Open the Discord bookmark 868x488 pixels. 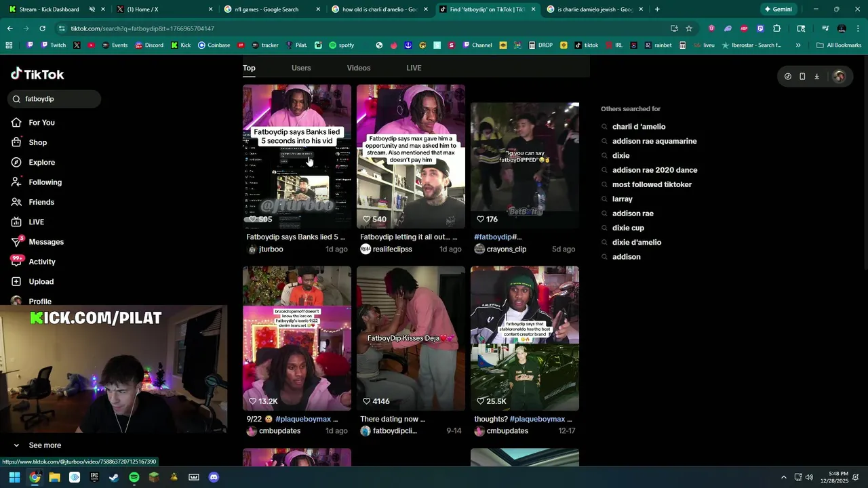(x=149, y=45)
